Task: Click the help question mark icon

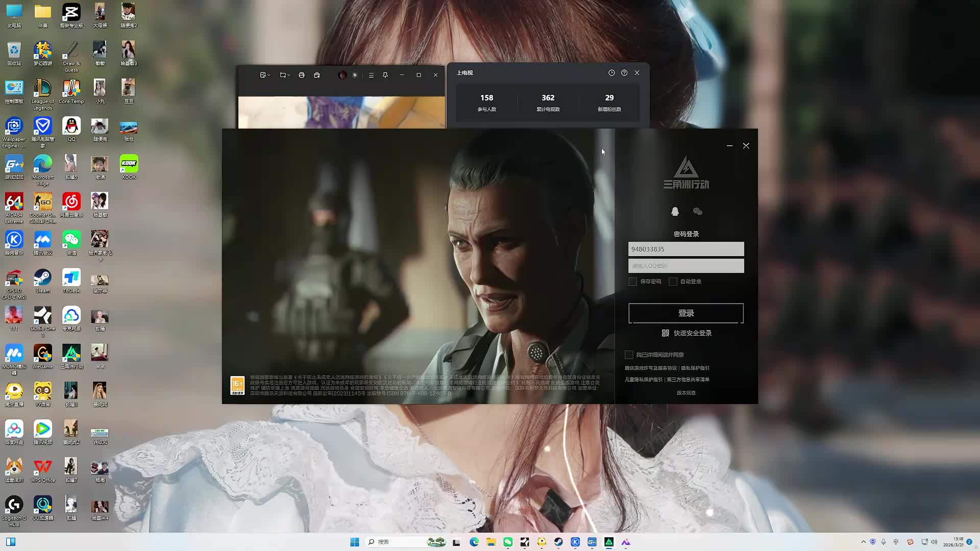Action: click(x=624, y=73)
